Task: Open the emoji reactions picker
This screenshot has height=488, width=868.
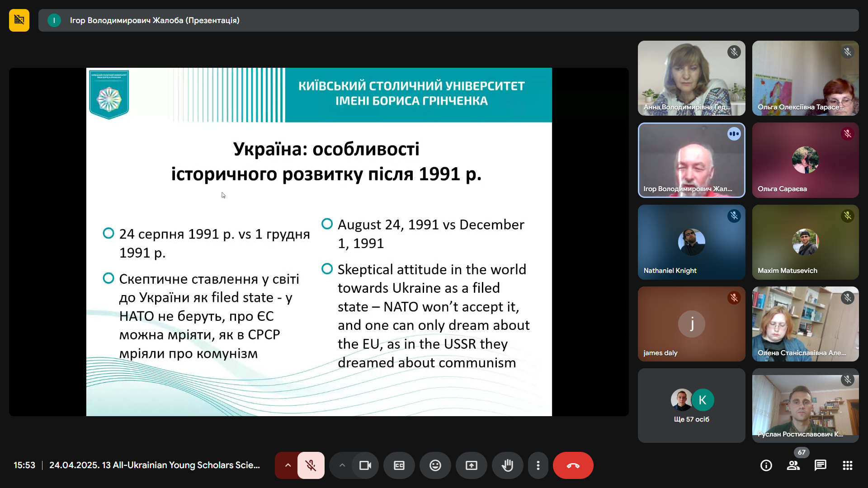Action: point(435,465)
